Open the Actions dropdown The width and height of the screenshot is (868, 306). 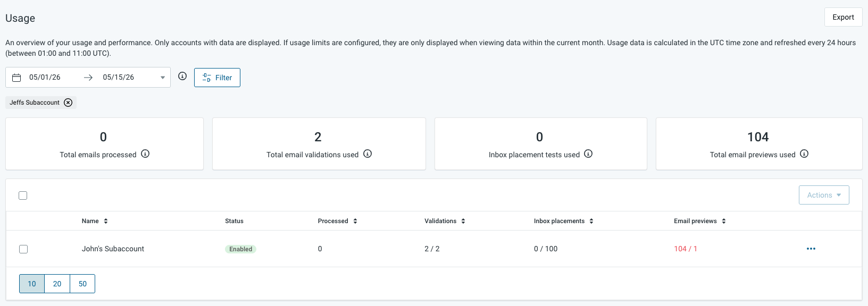[824, 195]
